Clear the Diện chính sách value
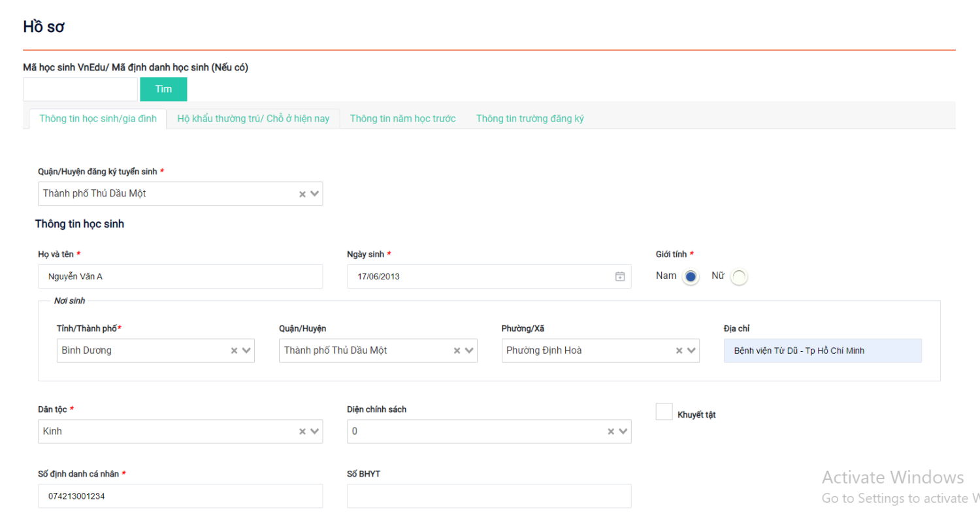980x519 pixels. (612, 432)
